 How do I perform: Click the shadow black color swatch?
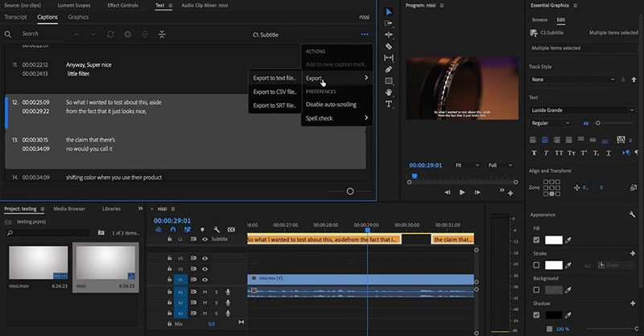click(x=554, y=315)
